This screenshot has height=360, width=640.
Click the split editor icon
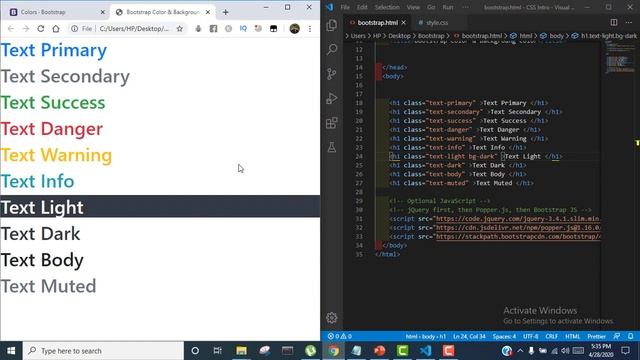(x=614, y=22)
